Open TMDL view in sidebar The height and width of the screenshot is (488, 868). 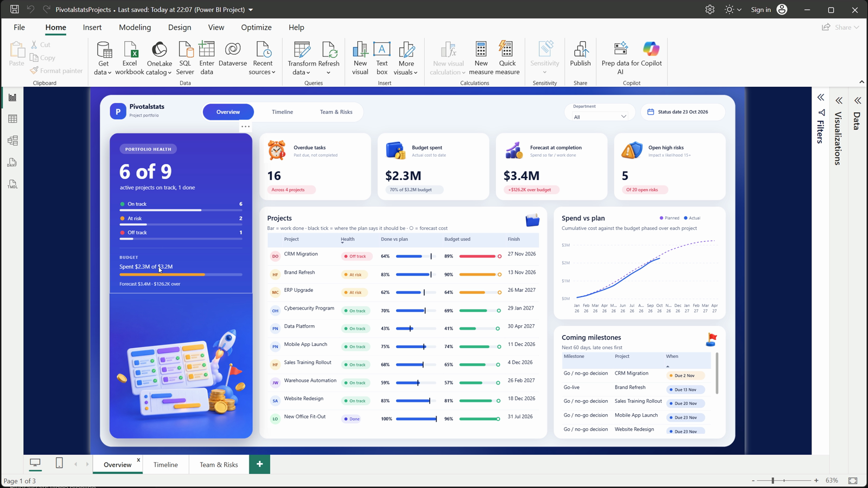(x=12, y=184)
